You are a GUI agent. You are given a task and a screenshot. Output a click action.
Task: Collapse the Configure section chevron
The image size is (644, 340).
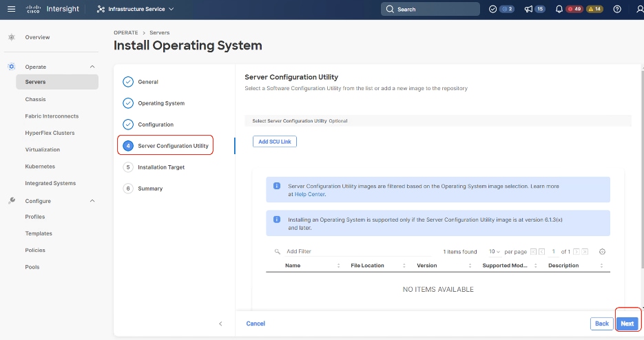pyautogui.click(x=92, y=201)
